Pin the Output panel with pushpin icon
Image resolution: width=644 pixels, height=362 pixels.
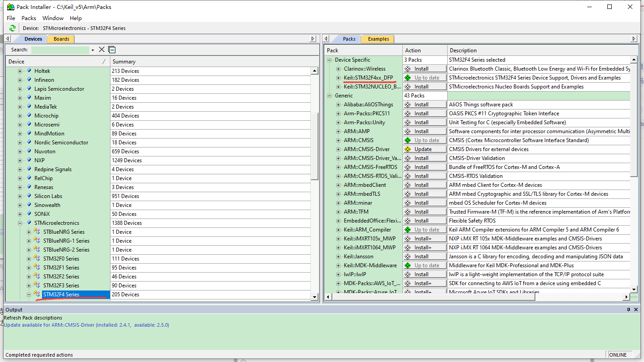[628, 309]
